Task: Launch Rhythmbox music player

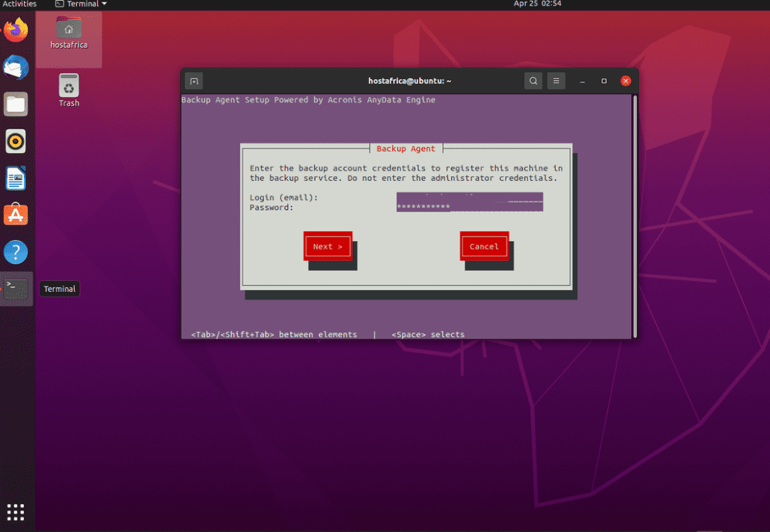Action: (x=15, y=141)
